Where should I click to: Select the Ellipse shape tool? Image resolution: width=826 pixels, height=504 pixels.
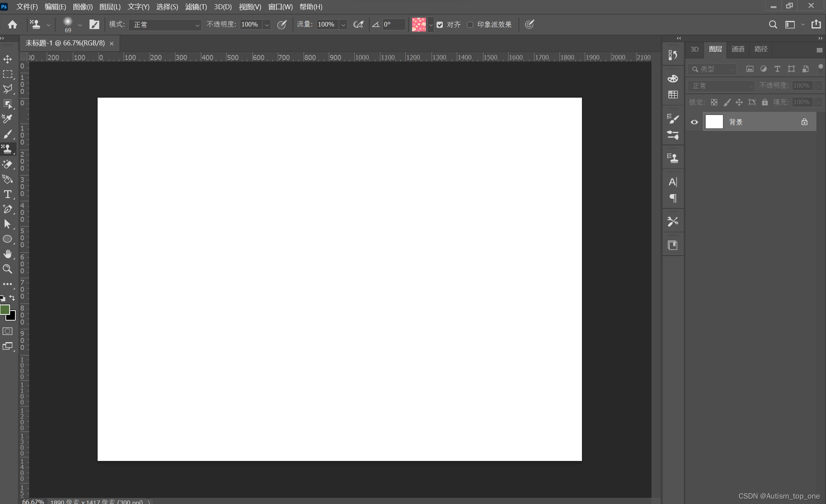(7, 239)
